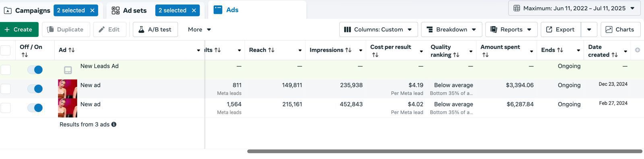This screenshot has height=159, width=644.
Task: Click the horizontal scrollbar under the table
Action: [x=444, y=151]
